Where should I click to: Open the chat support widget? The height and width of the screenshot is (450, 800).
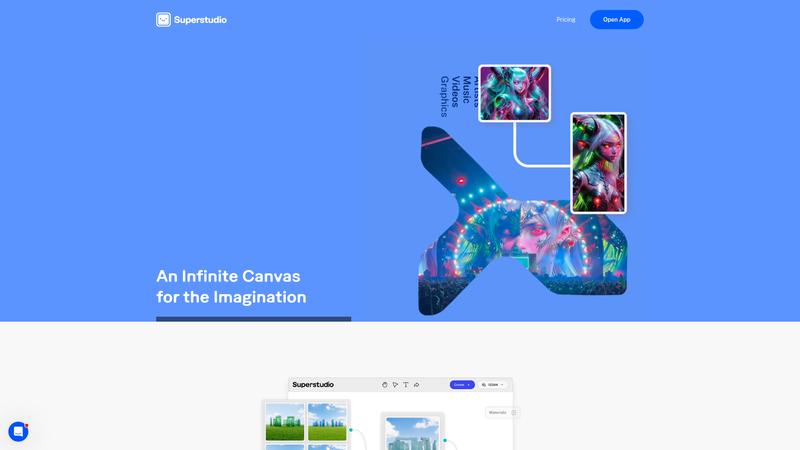coord(18,431)
